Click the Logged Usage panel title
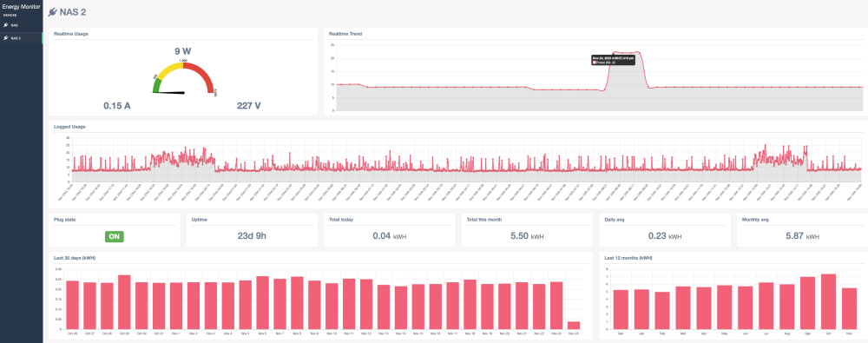 [x=69, y=127]
